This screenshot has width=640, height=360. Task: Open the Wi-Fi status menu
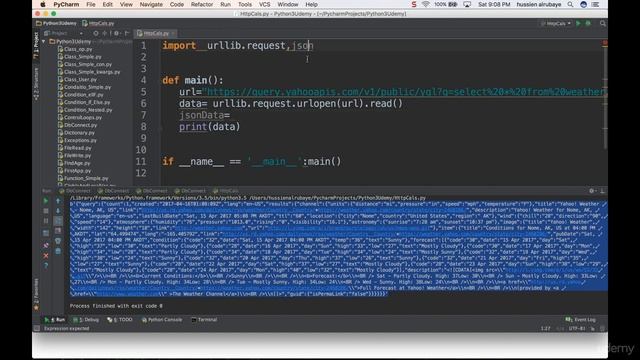[426, 4]
